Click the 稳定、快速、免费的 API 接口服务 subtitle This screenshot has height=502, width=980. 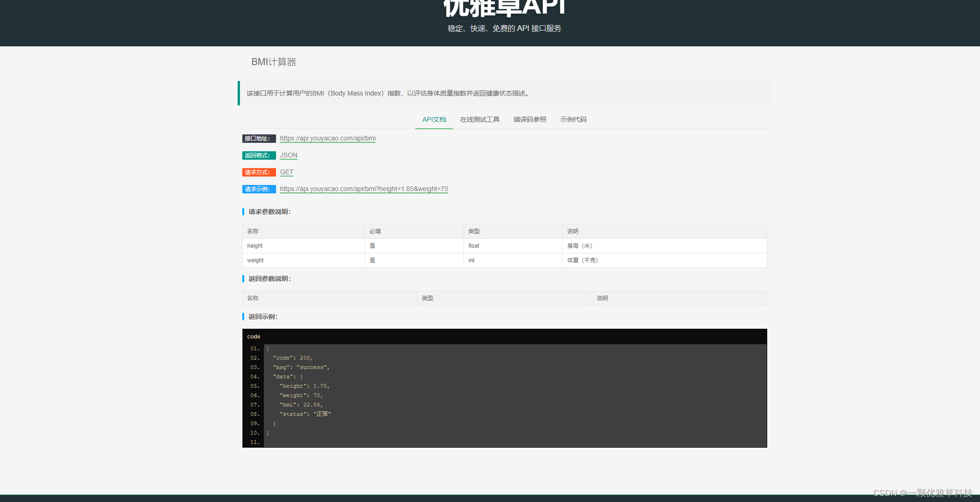(504, 29)
